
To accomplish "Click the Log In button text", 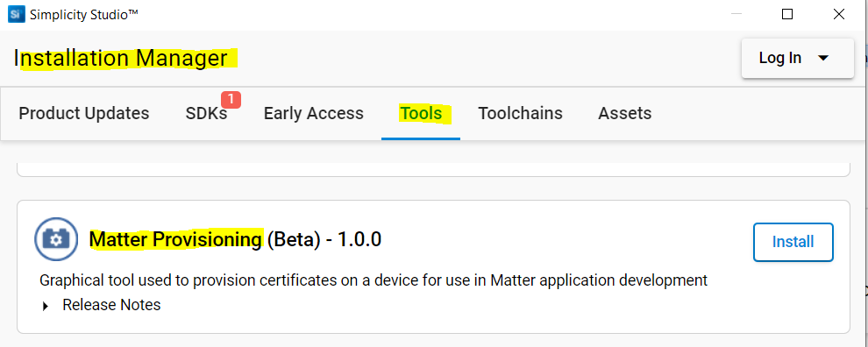I will (780, 58).
